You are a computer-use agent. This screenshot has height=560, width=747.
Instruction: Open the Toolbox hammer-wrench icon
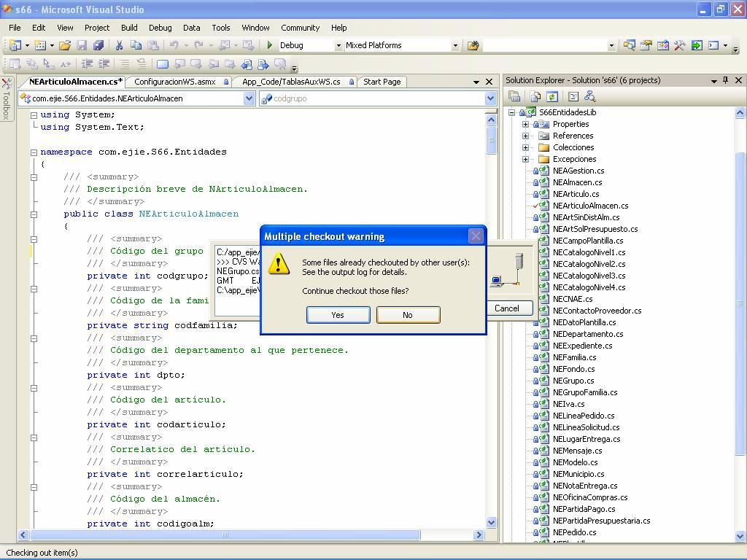679,45
